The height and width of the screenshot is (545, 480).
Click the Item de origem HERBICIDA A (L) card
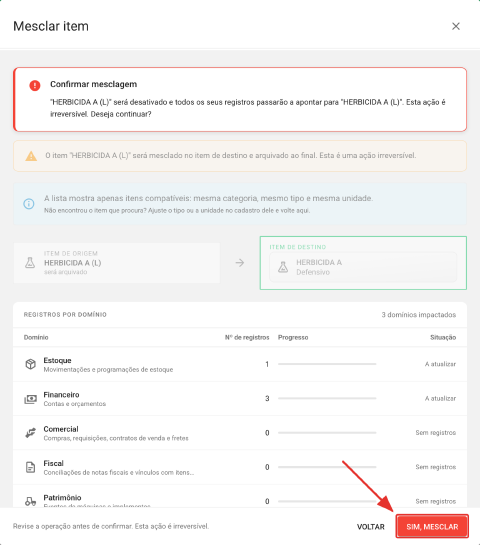tap(117, 263)
